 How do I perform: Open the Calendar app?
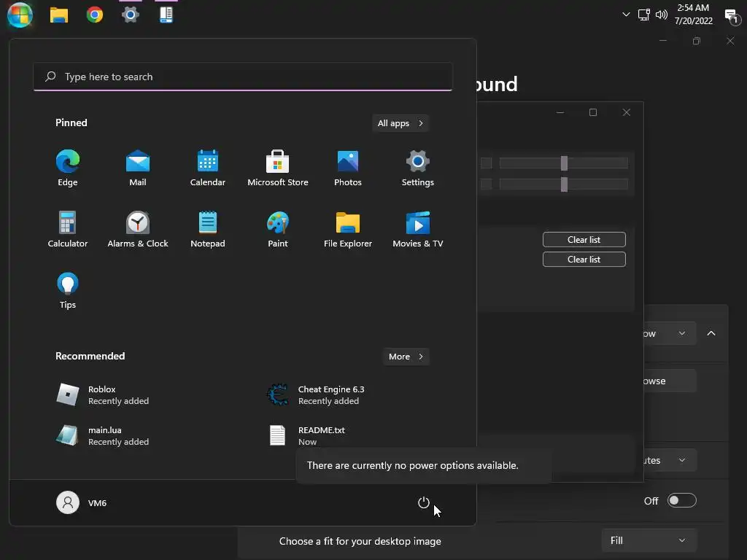[x=208, y=168]
